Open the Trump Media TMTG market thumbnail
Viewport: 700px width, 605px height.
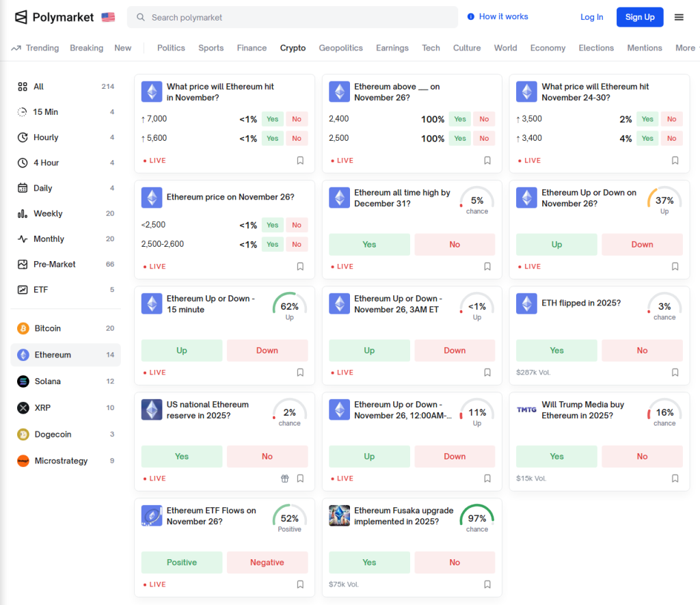(526, 409)
